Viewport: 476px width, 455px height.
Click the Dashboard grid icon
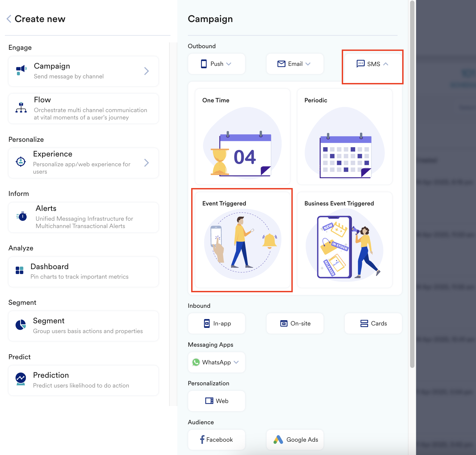(x=20, y=270)
